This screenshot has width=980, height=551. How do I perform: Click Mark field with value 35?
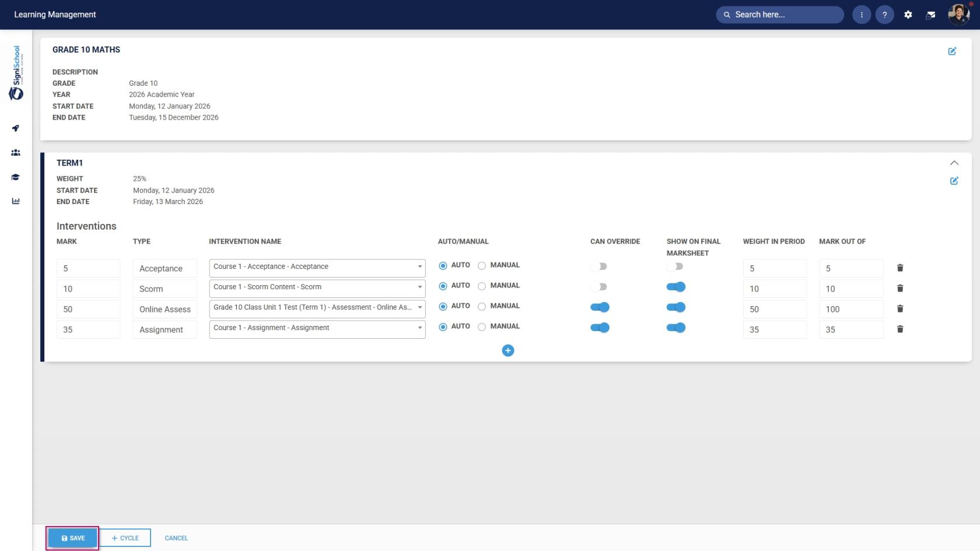pos(88,329)
